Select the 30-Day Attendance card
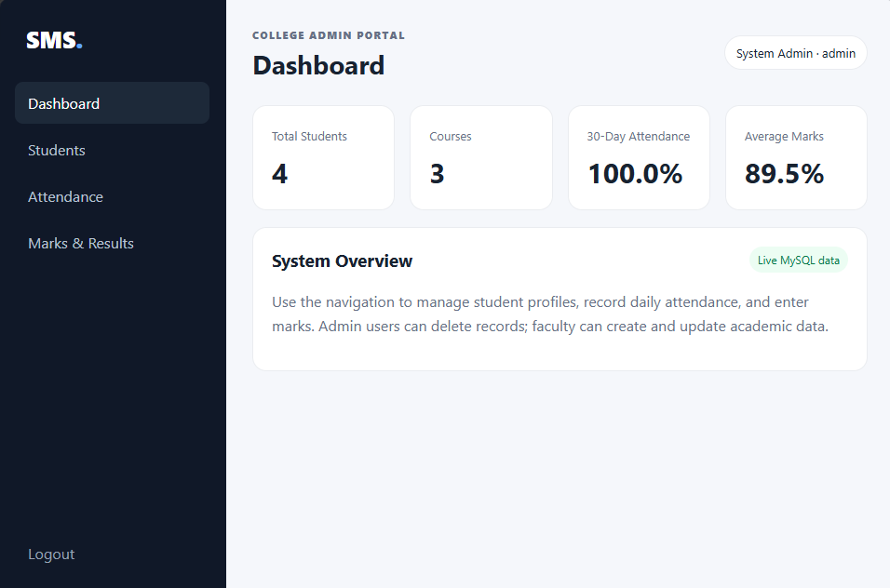The height and width of the screenshot is (588, 890). tap(640, 157)
